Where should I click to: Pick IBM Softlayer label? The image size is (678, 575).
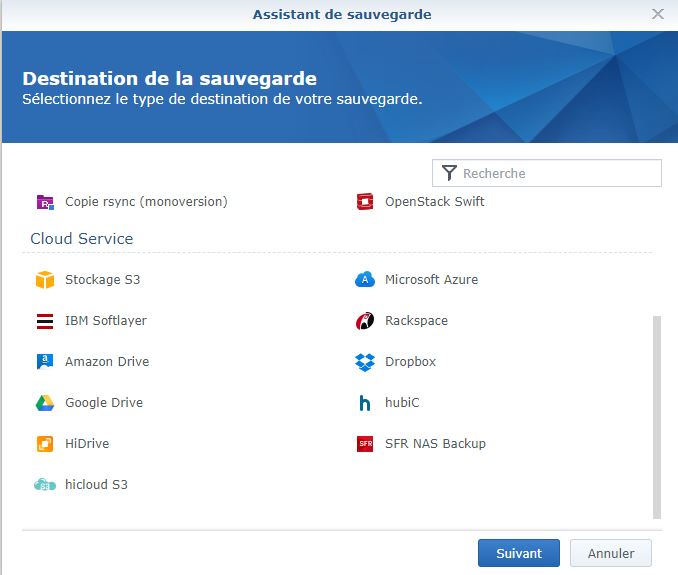click(106, 321)
